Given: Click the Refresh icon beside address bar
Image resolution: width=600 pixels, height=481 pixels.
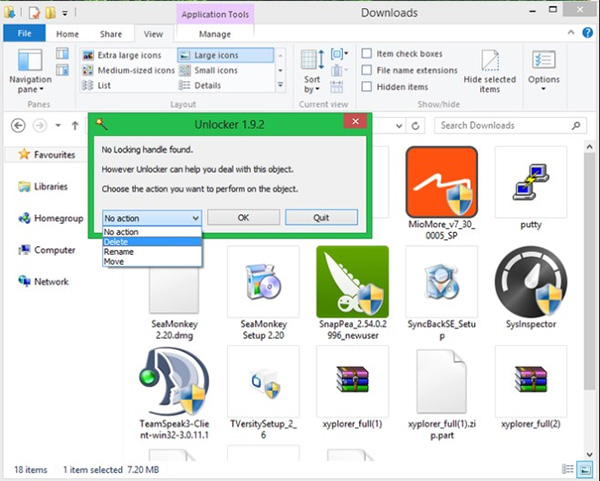Looking at the screenshot, I should (x=416, y=126).
